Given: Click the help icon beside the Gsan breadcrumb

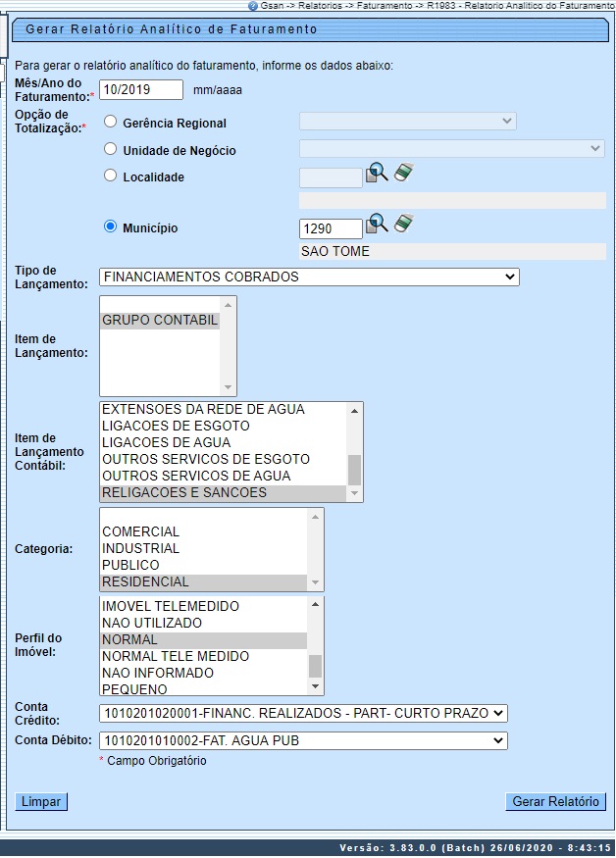Looking at the screenshot, I should (253, 6).
